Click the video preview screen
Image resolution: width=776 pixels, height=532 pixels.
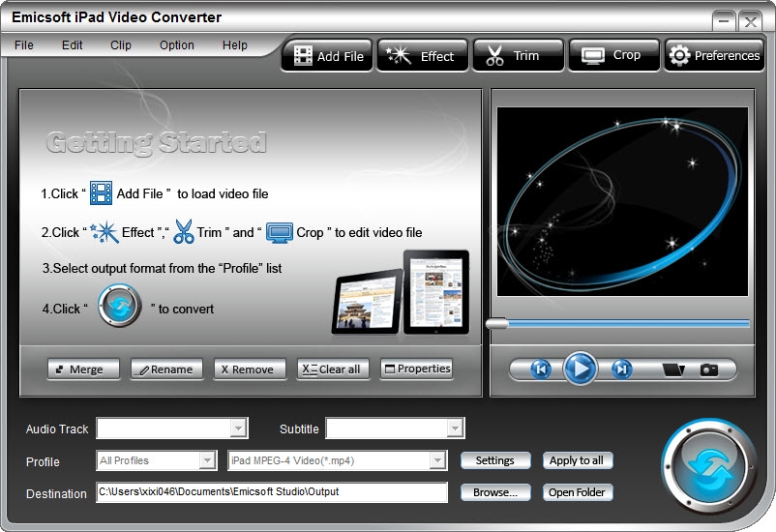tap(622, 201)
